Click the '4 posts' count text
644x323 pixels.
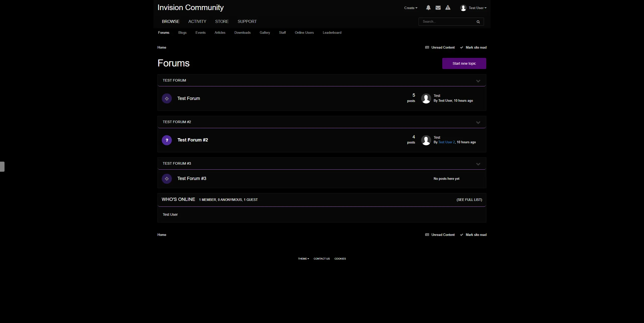click(411, 139)
